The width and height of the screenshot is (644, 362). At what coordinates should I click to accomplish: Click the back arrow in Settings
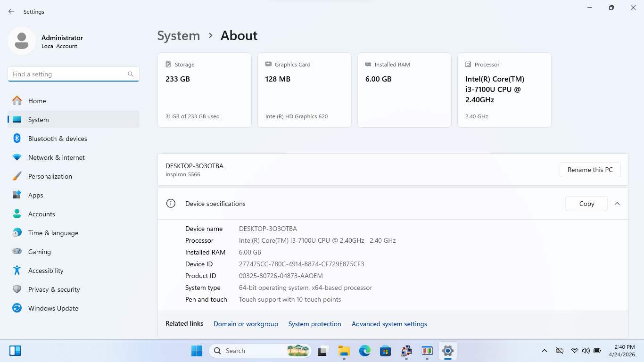[x=11, y=11]
